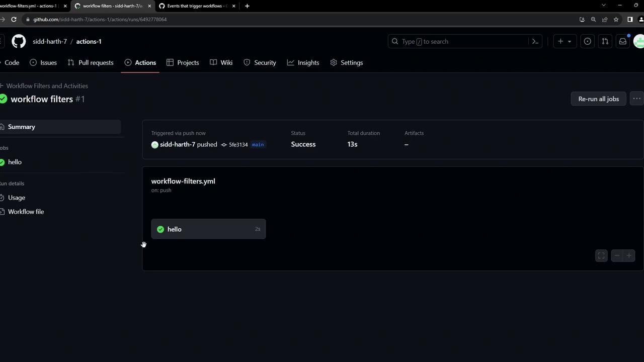
Task: Open the user profile avatar in header
Action: pyautogui.click(x=639, y=41)
